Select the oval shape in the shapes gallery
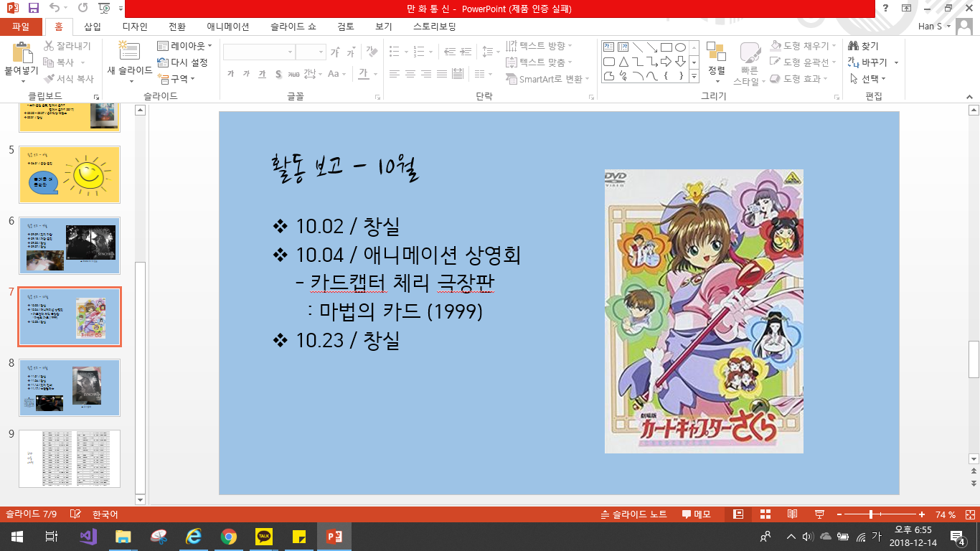980x551 pixels. coord(680,47)
